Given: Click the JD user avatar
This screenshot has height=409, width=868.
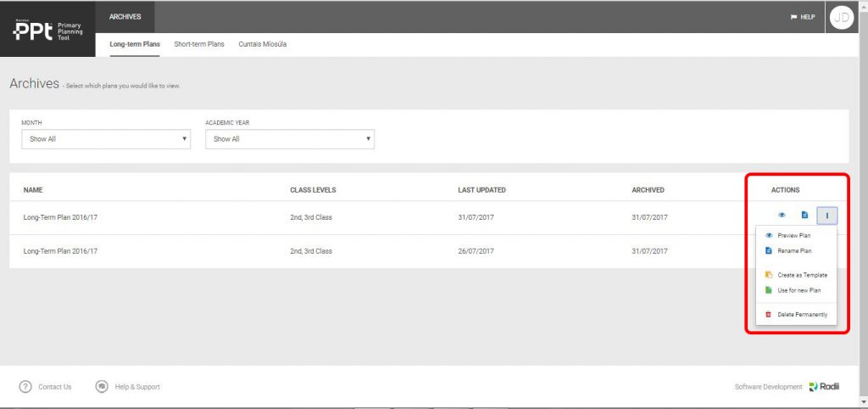Looking at the screenshot, I should (841, 17).
